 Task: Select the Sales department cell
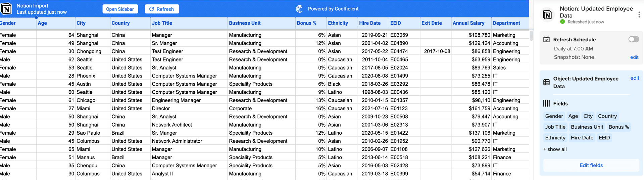point(510,67)
